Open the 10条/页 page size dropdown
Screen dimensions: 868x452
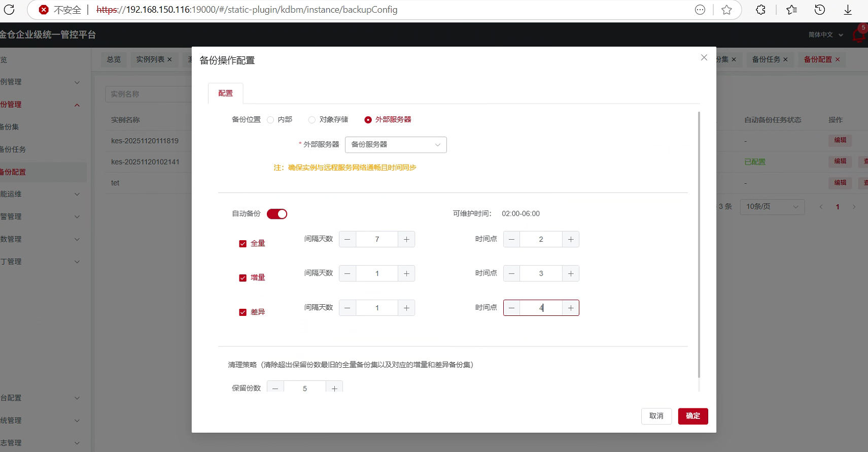coord(772,207)
